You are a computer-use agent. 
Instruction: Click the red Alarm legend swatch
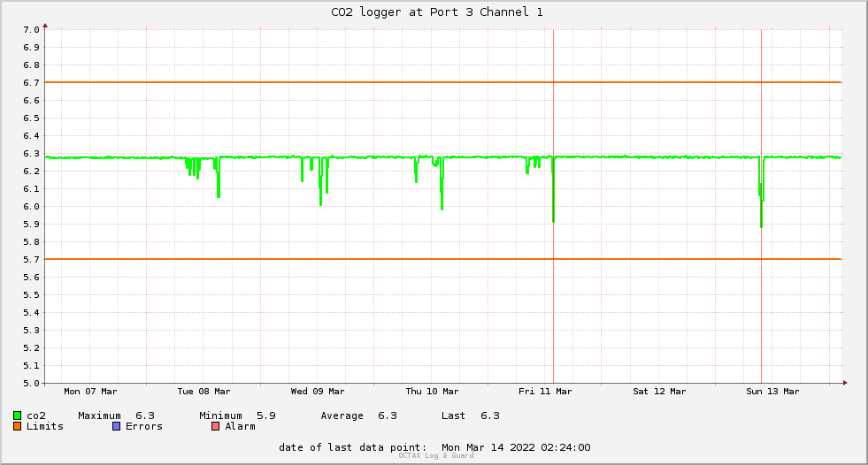[216, 426]
